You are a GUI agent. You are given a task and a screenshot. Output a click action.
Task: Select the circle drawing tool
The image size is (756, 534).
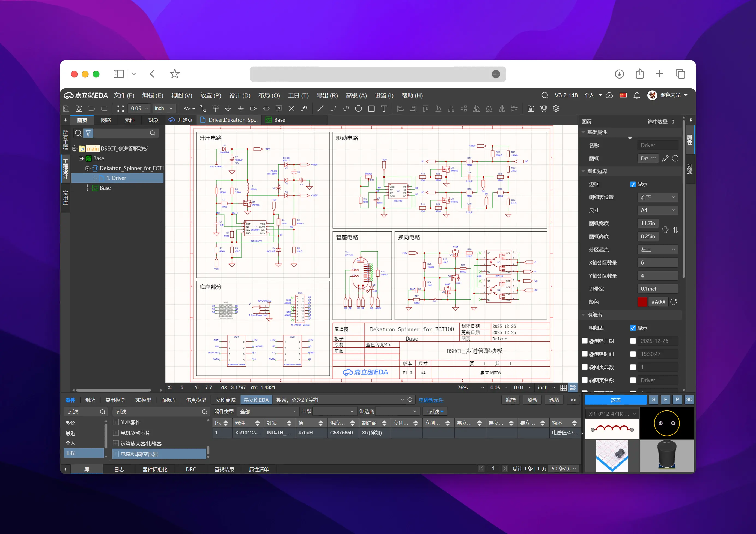pos(359,109)
